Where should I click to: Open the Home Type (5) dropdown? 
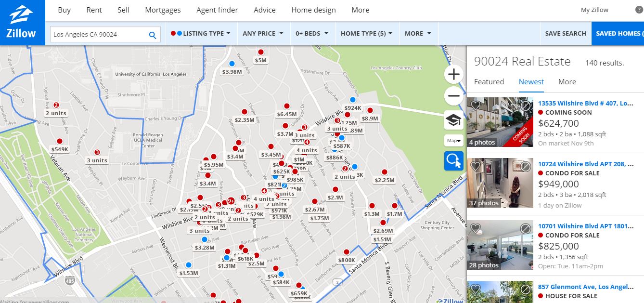(x=367, y=34)
